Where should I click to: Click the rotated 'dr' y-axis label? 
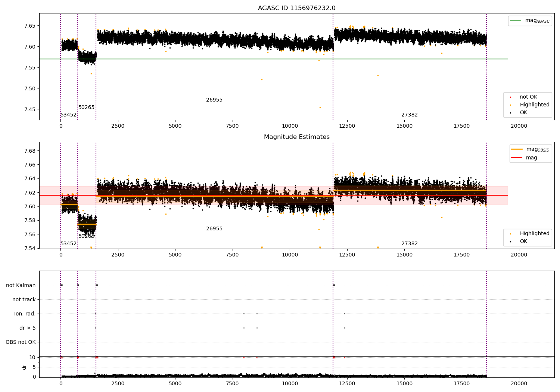pyautogui.click(x=24, y=367)
